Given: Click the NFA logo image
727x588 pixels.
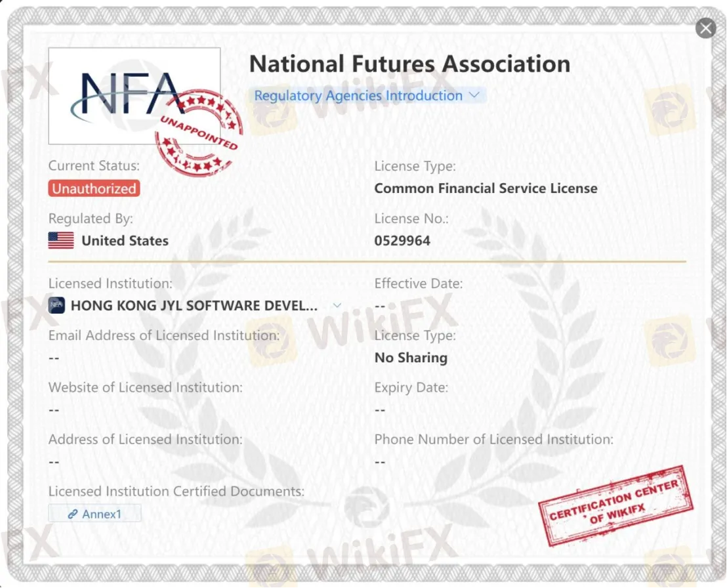Looking at the screenshot, I should [134, 96].
